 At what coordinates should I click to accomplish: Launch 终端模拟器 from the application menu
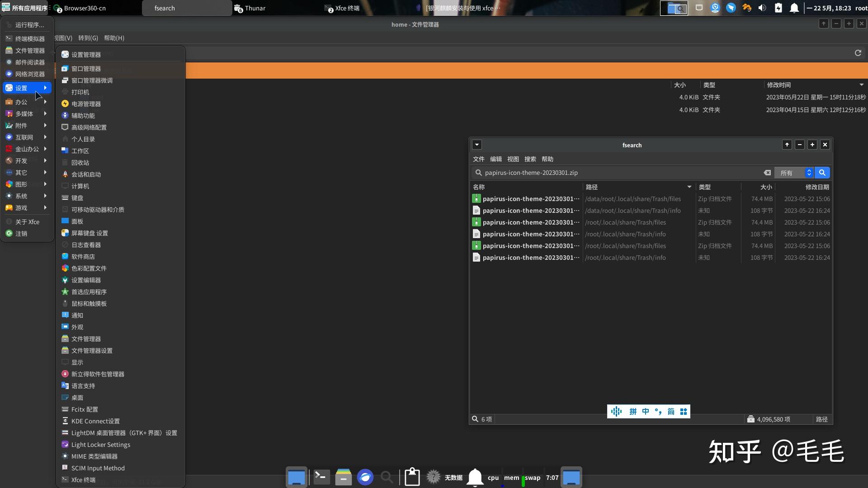coord(27,39)
